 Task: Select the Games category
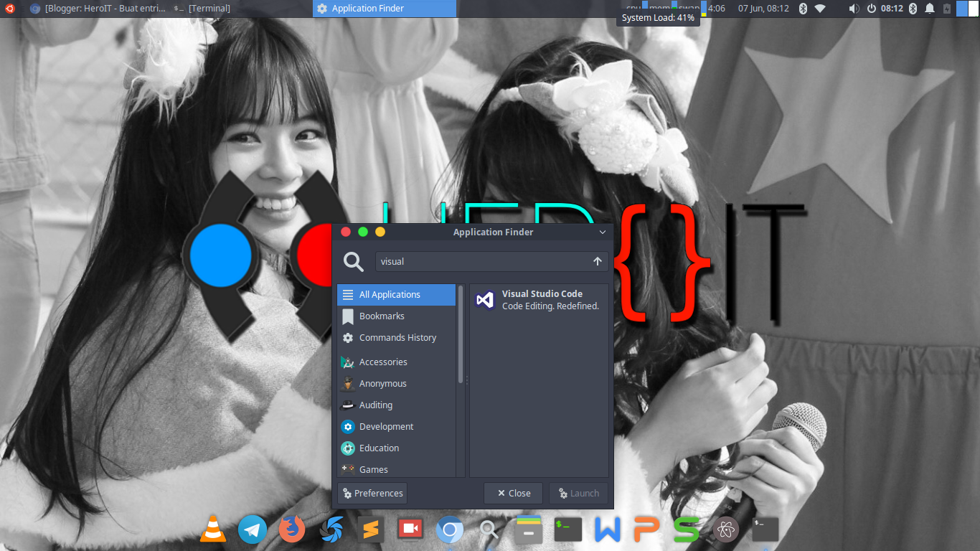pyautogui.click(x=373, y=469)
